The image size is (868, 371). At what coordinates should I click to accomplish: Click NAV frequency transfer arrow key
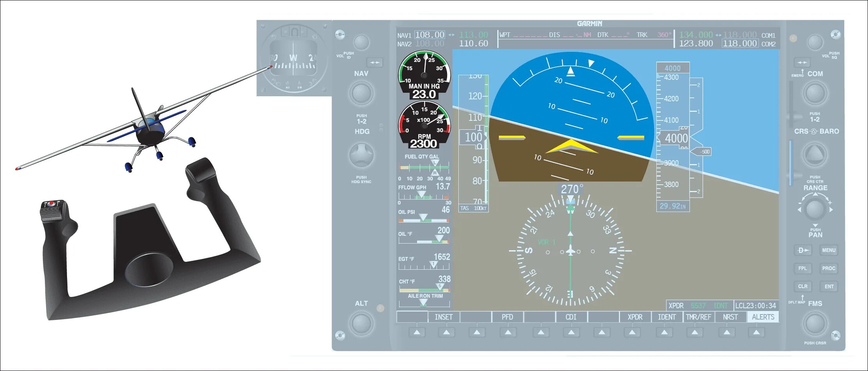click(x=375, y=62)
